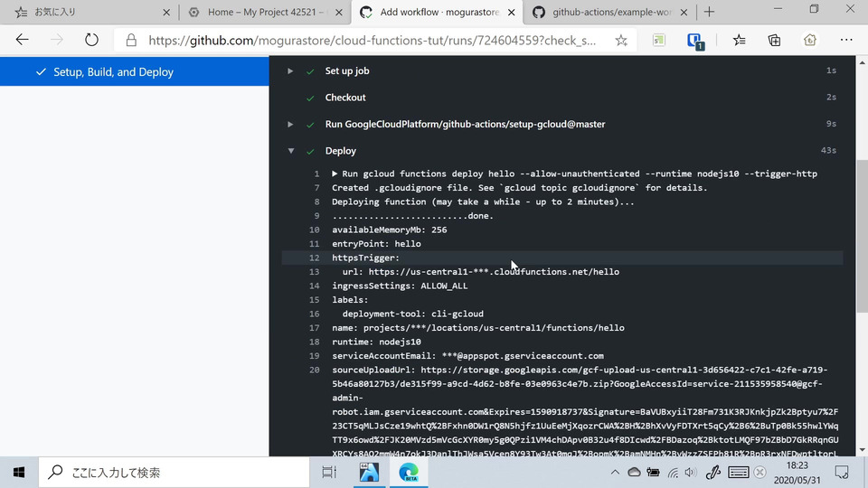The height and width of the screenshot is (488, 868).
Task: Open the Edge Beta taskbar icon
Action: pyautogui.click(x=409, y=473)
